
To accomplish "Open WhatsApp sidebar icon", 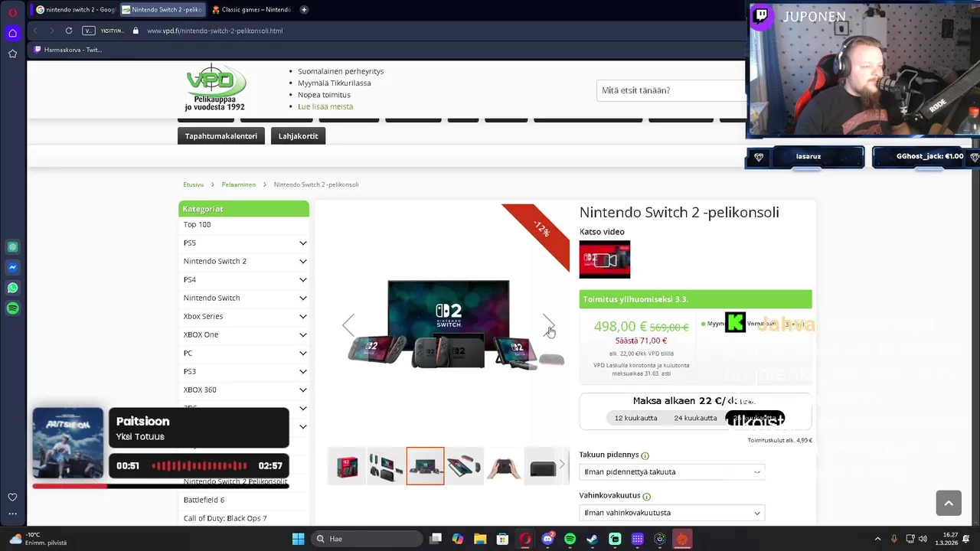I will (x=12, y=288).
